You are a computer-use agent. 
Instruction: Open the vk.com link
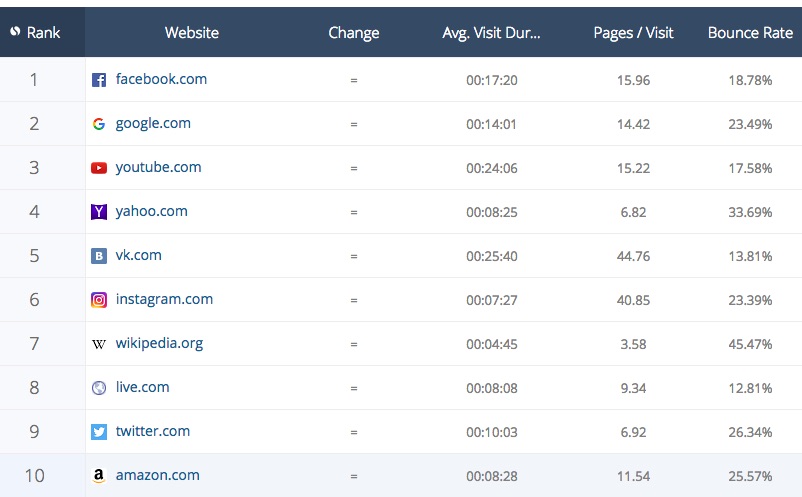[139, 255]
